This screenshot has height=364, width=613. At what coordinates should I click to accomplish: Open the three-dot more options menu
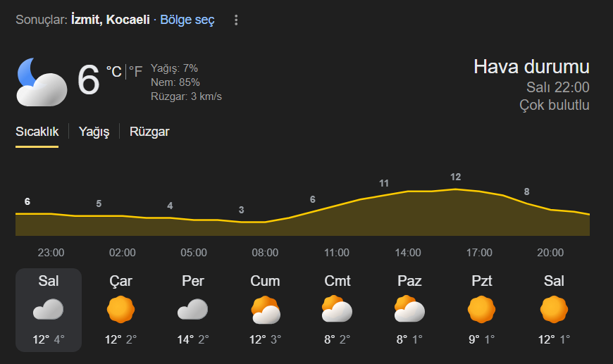236,20
